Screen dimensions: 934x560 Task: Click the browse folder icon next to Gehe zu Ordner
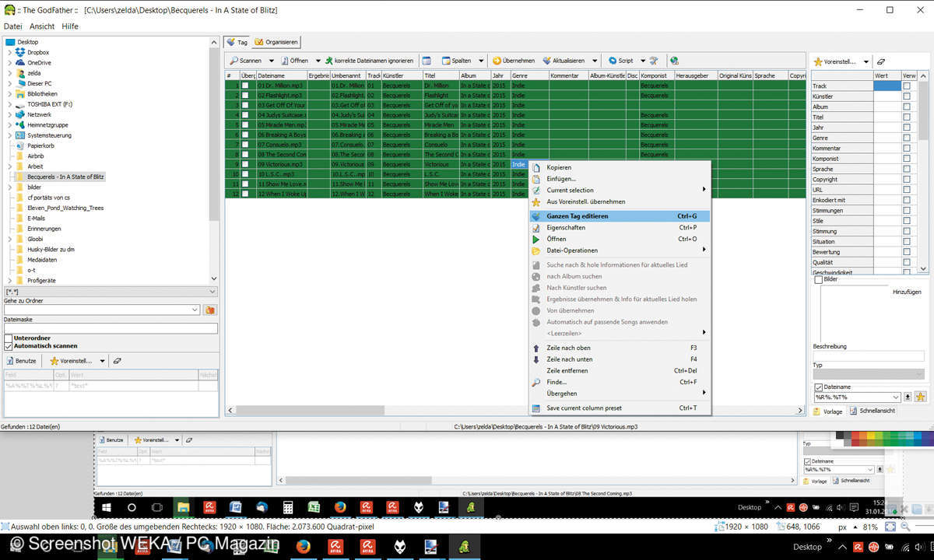209,310
